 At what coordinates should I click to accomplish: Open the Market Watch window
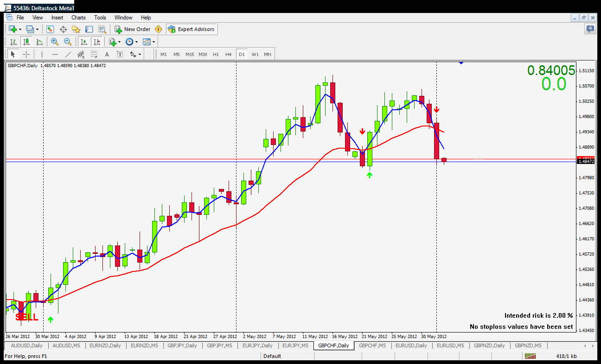point(50,29)
